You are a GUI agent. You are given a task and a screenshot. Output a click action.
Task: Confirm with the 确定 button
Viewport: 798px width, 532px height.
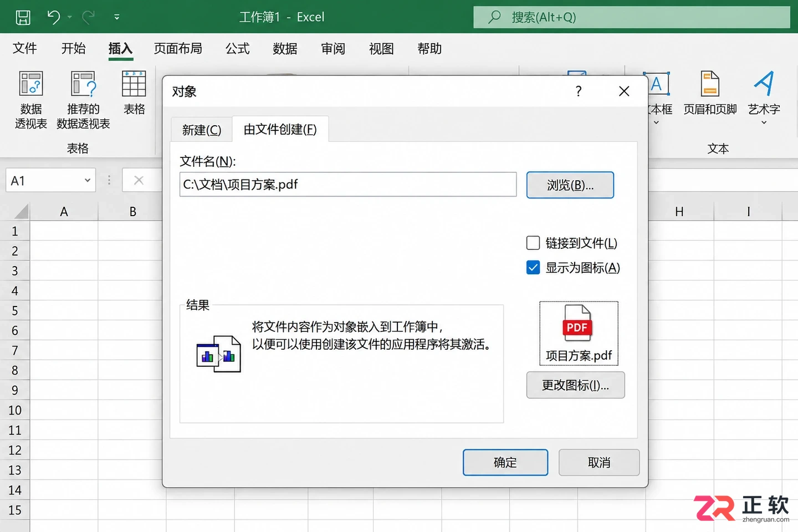point(505,463)
